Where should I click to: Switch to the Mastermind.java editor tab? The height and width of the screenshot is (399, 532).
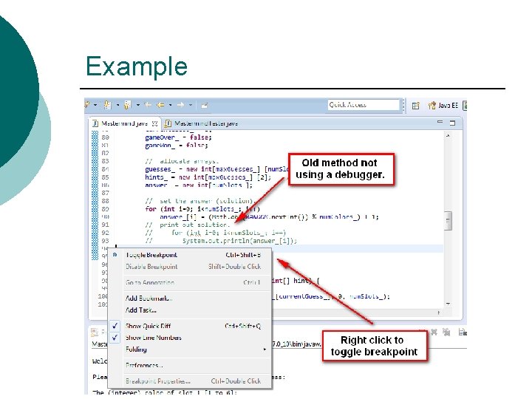(124, 123)
